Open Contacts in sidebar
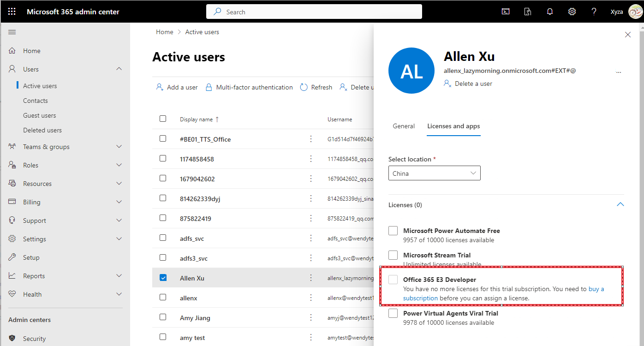The height and width of the screenshot is (346, 644). [36, 101]
